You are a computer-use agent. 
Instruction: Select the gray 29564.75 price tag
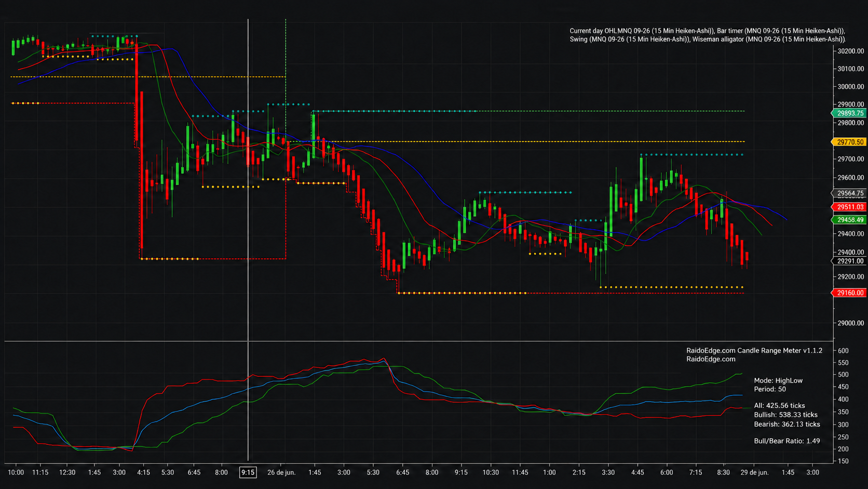point(849,193)
